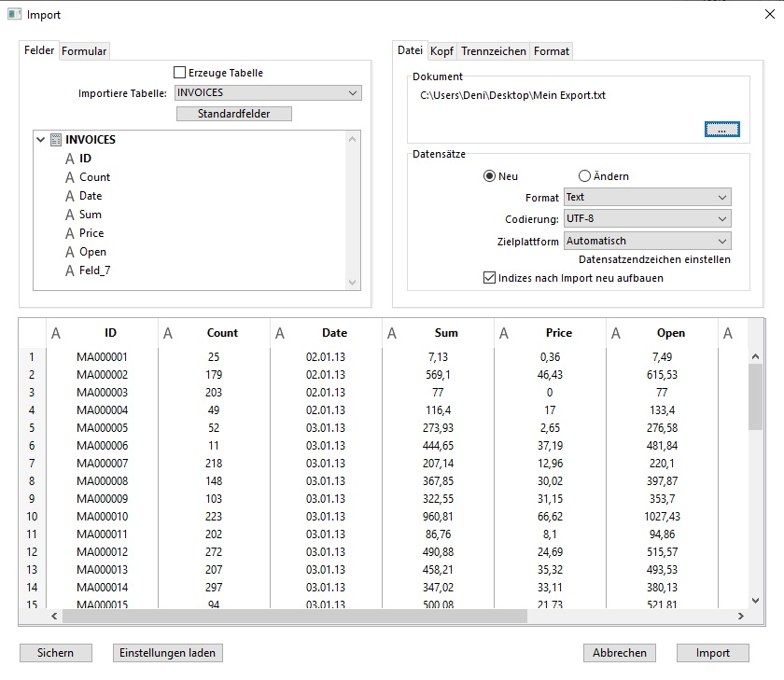The height and width of the screenshot is (680, 784).
Task: Click the type icon in Open column header
Action: pos(616,333)
